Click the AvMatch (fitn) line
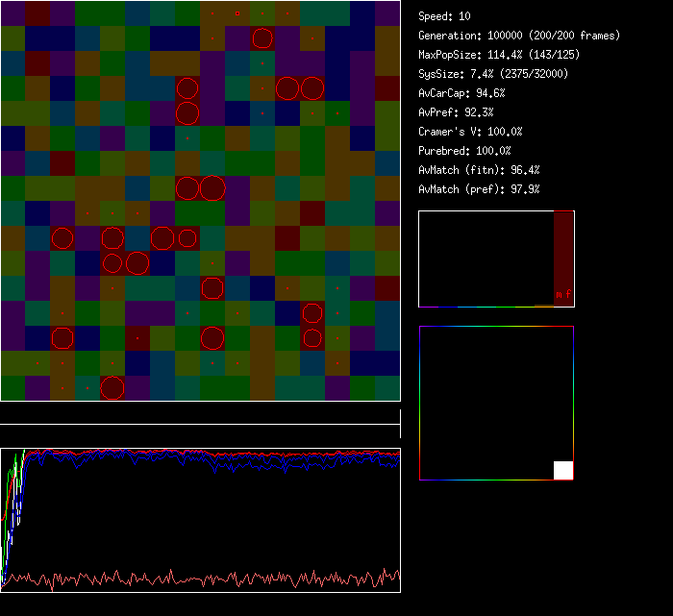 point(479,170)
